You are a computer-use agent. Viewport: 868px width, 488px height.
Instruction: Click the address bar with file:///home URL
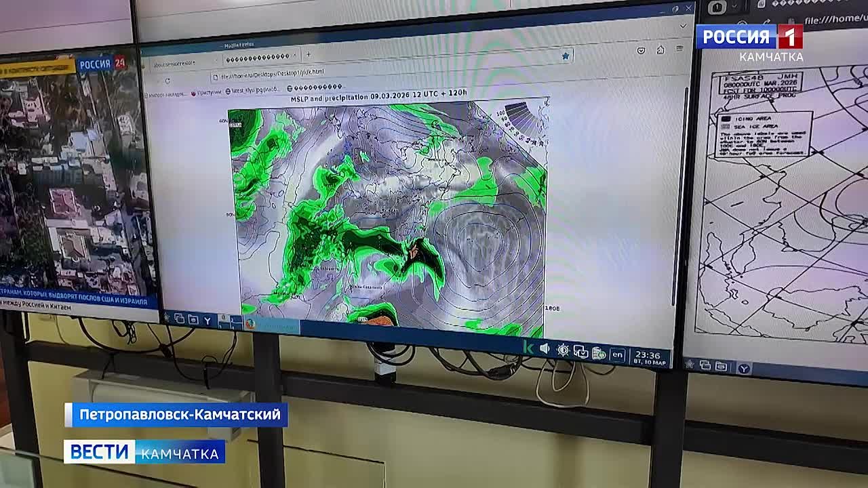[x=271, y=73]
